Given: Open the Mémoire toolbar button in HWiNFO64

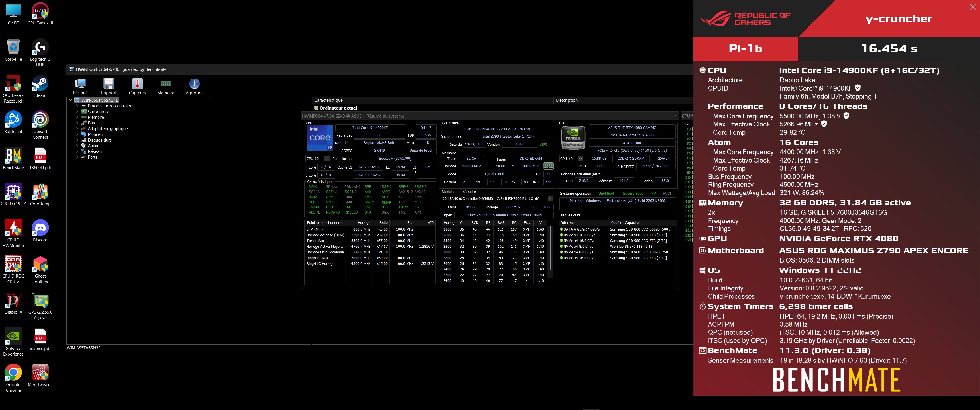Looking at the screenshot, I should 166,86.
